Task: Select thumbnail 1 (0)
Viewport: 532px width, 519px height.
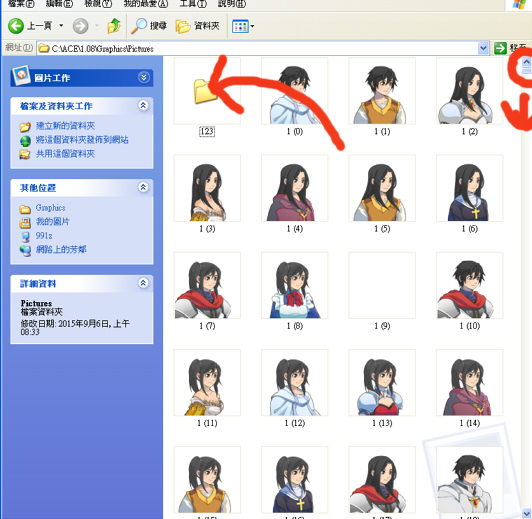Action: click(294, 91)
